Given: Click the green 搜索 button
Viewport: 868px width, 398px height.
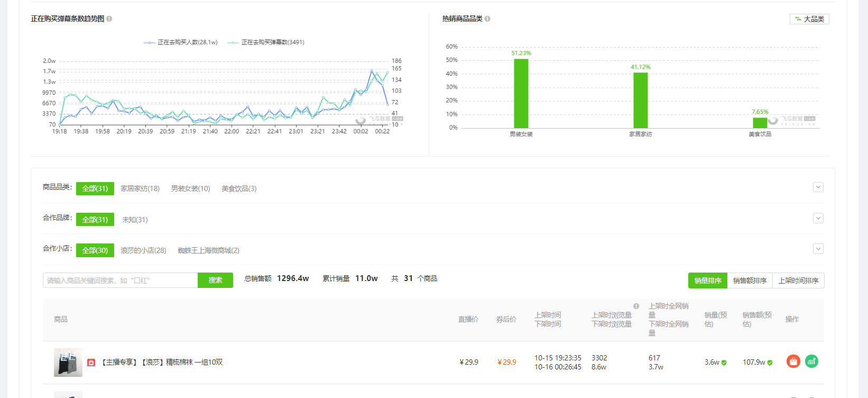Looking at the screenshot, I should (x=215, y=281).
